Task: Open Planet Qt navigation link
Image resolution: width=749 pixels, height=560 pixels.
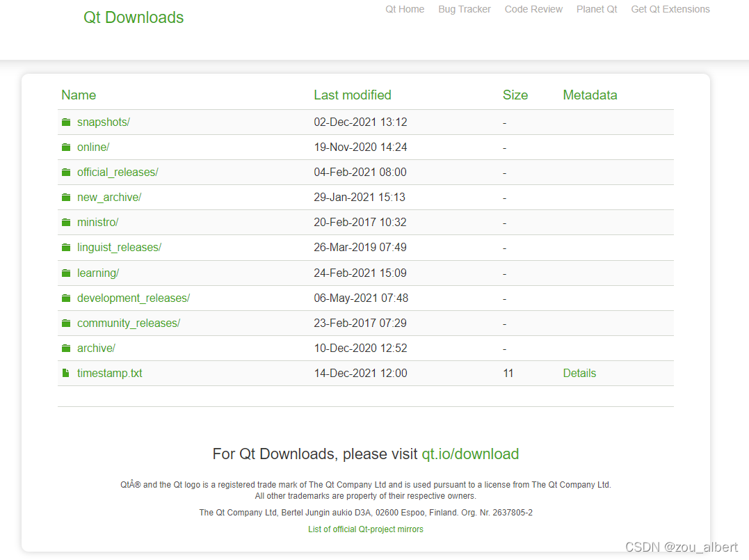Action: tap(597, 9)
